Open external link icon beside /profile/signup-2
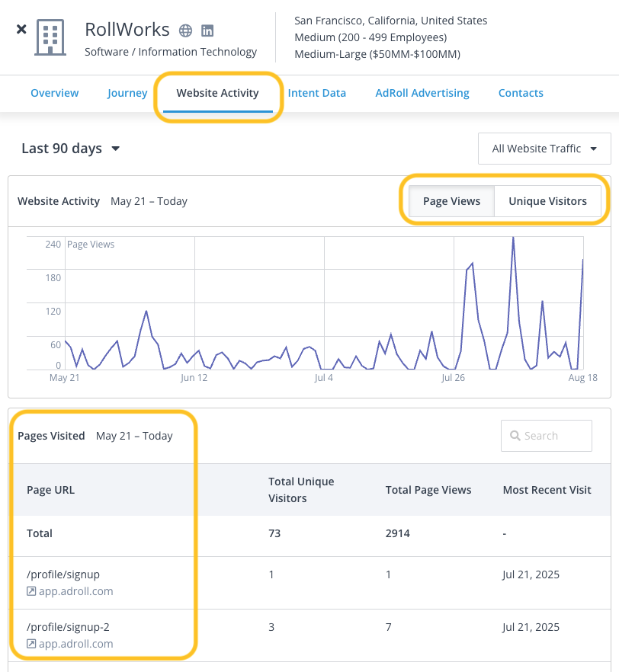The width and height of the screenshot is (619, 672). pyautogui.click(x=31, y=643)
